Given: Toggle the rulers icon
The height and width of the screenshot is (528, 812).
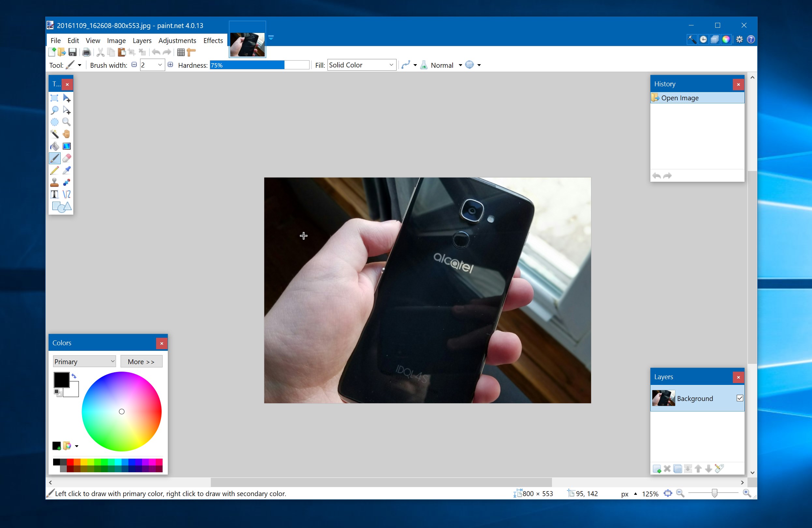Looking at the screenshot, I should (191, 52).
